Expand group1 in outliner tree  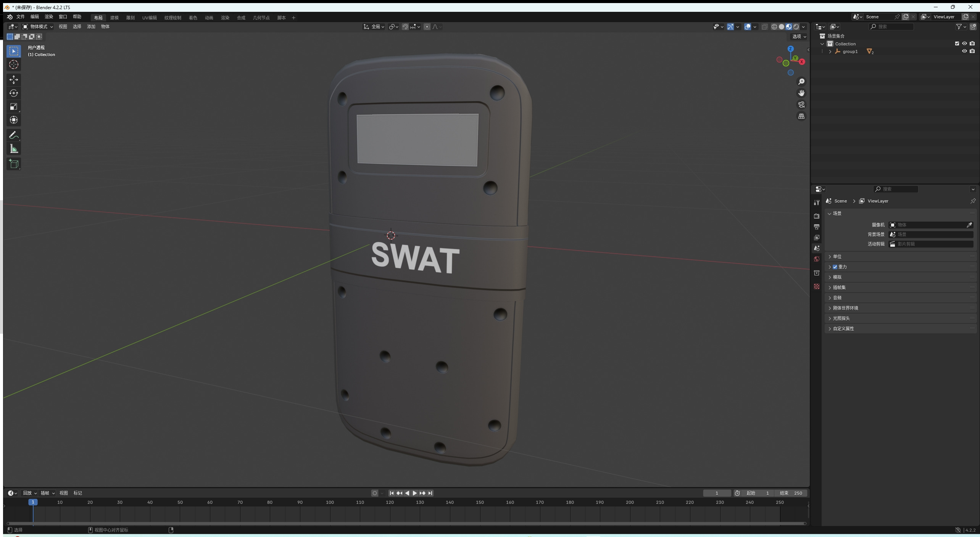[830, 51]
